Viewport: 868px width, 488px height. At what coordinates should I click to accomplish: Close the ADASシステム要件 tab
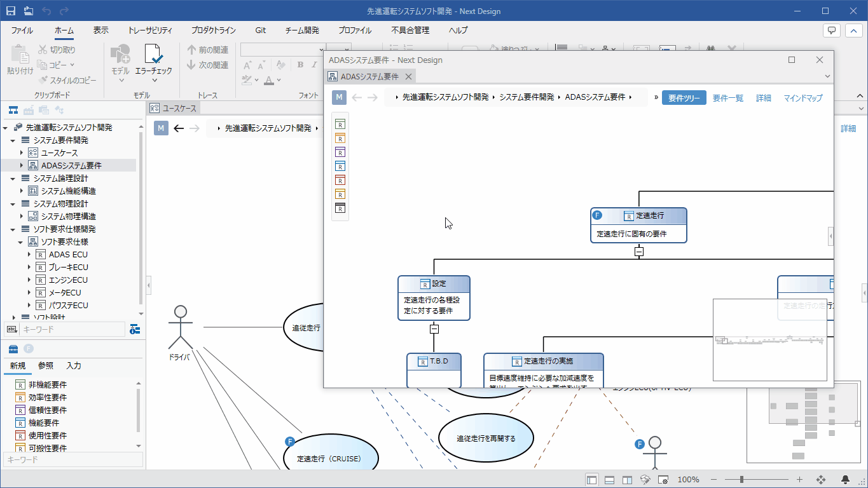(409, 76)
